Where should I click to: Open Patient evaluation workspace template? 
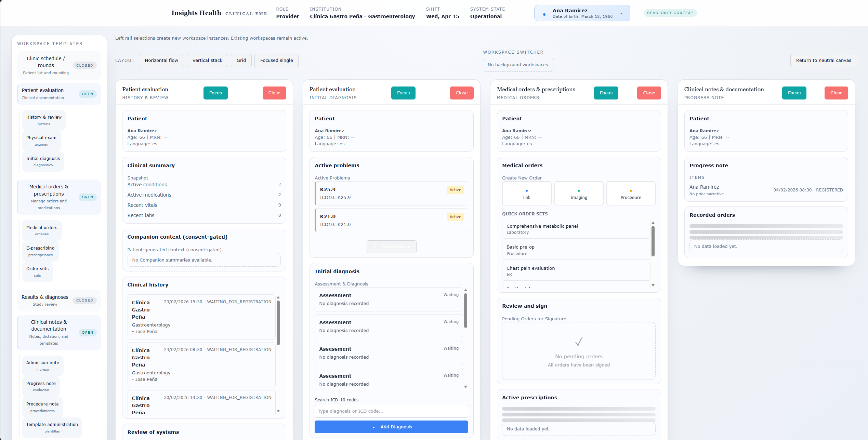pos(59,94)
